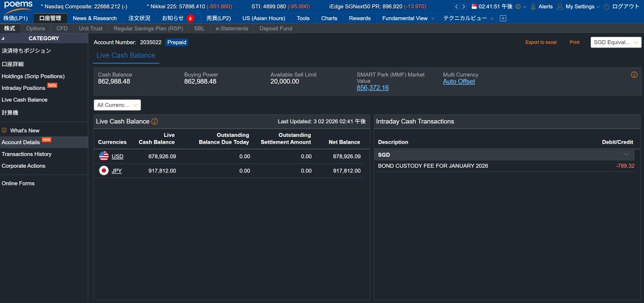644x303 pixels.
Task: Click the Singapore flag beside the clock
Action: pyautogui.click(x=474, y=6)
